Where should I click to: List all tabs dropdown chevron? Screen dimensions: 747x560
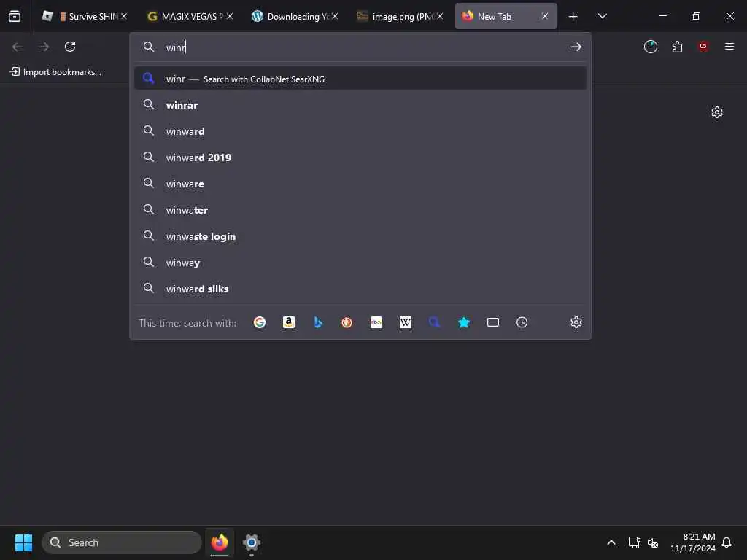coord(603,16)
